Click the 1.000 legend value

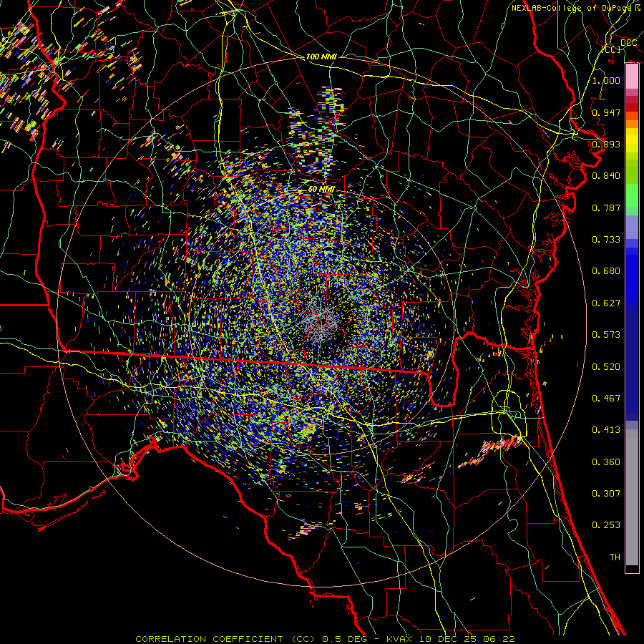click(606, 80)
